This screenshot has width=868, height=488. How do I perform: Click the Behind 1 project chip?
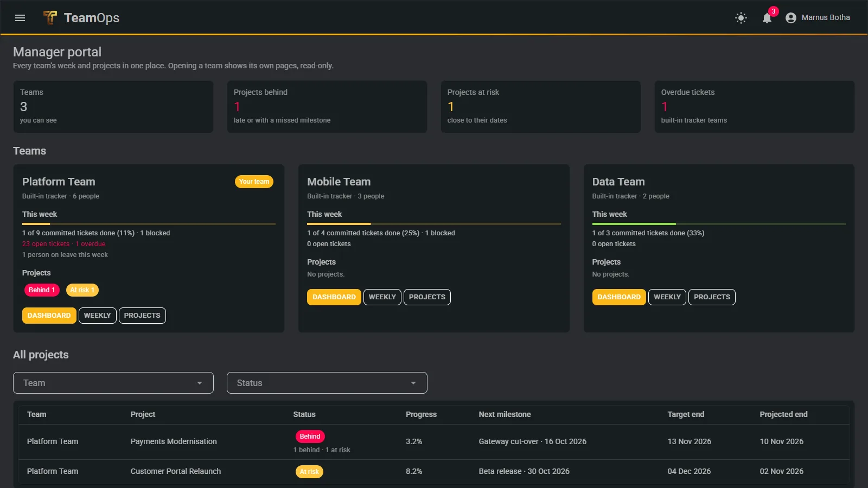(42, 290)
